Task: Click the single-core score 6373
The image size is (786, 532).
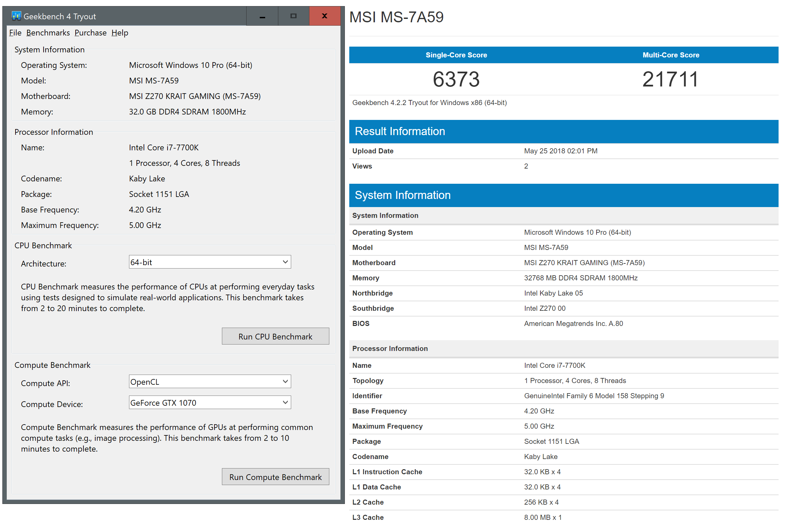Action: 456,79
